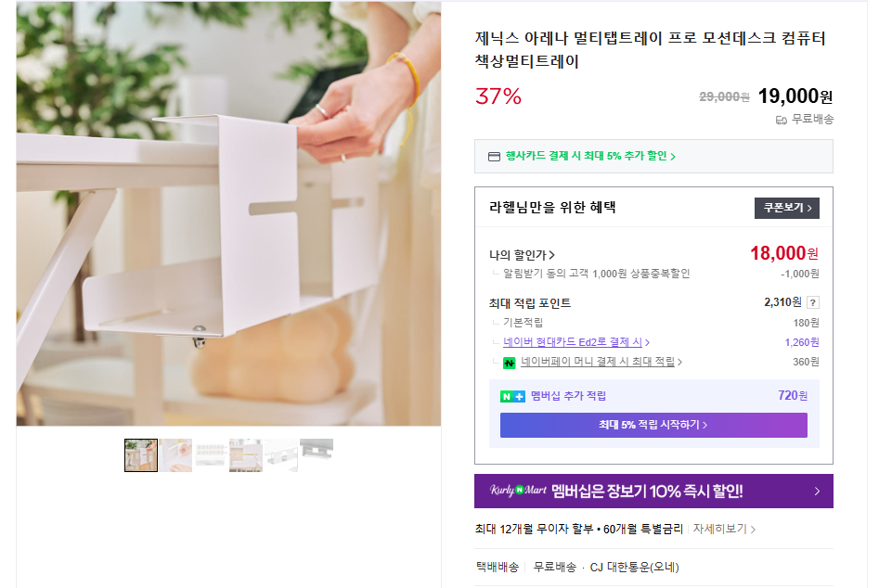Open 행사카드 결제 시 최대 5% 추가 할인 link
The height and width of the screenshot is (588, 879).
590,156
